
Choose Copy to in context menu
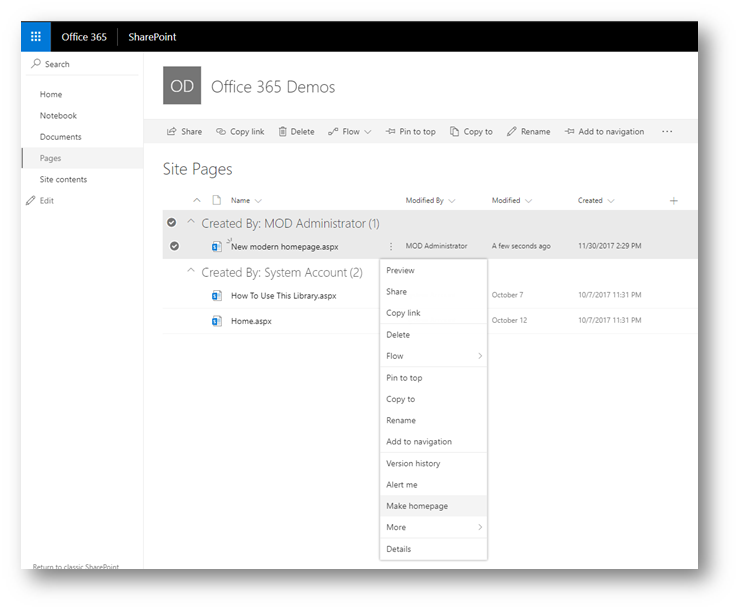tap(433, 399)
